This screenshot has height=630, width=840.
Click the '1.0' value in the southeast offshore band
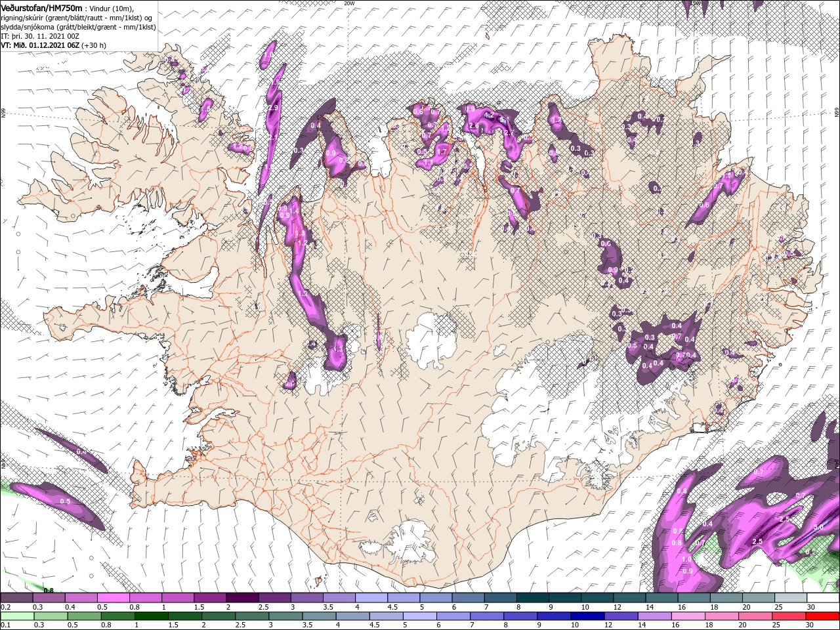coord(686,559)
